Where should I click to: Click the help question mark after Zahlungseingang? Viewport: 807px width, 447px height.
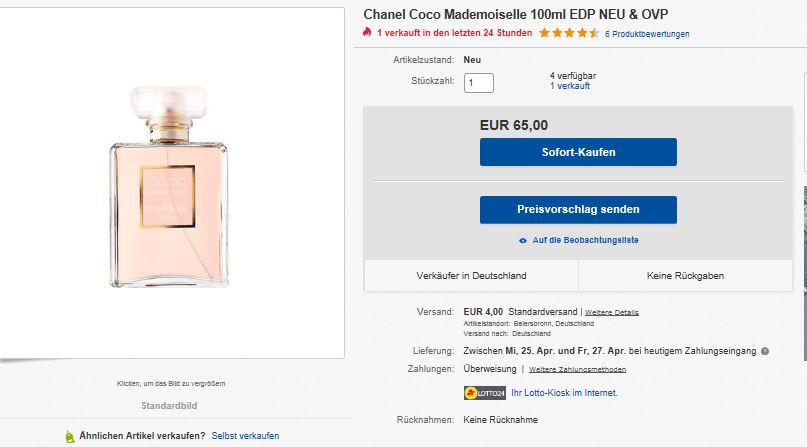point(765,351)
